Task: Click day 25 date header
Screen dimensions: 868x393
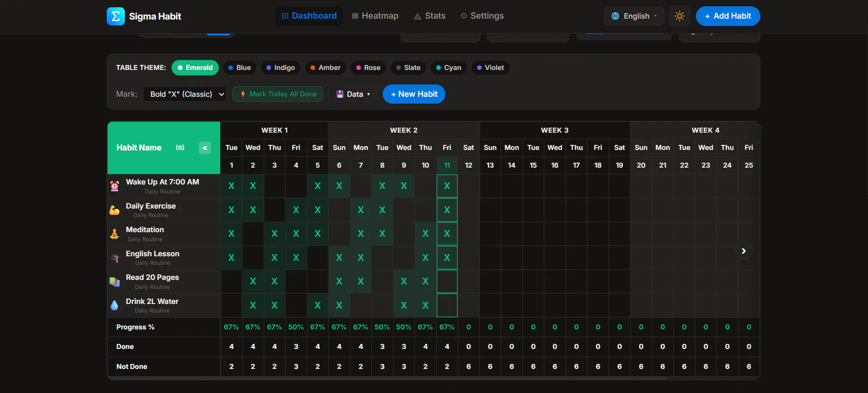Action: [749, 165]
